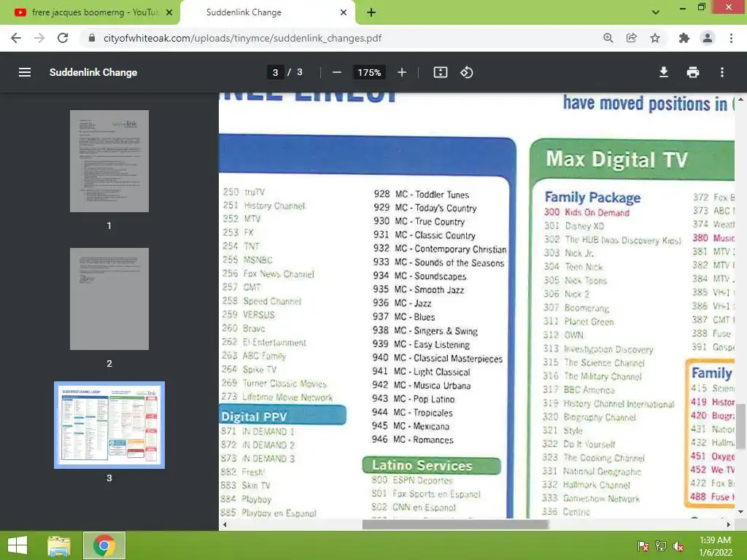
Task: Go back to previous page in Chrome
Action: tap(16, 38)
